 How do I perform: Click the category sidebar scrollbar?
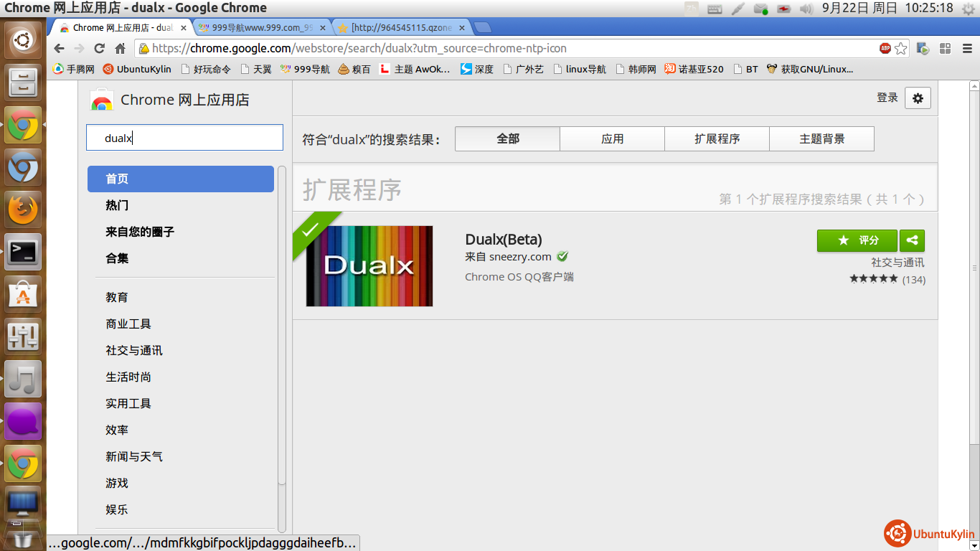pyautogui.click(x=282, y=323)
